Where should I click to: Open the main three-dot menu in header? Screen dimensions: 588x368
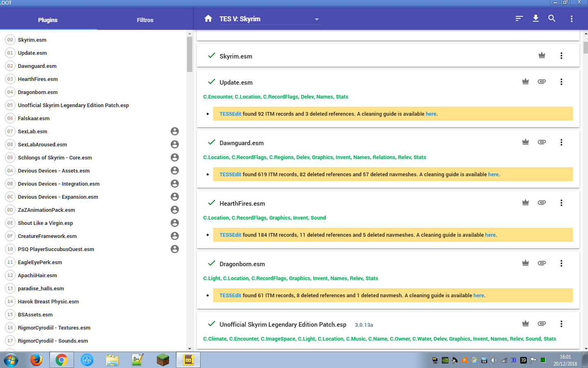pyautogui.click(x=572, y=19)
